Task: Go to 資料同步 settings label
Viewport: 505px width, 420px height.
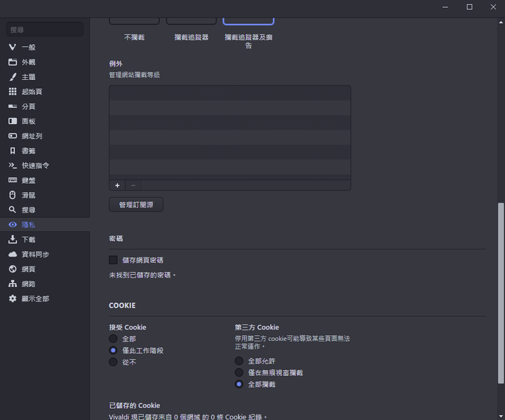Action: [36, 254]
